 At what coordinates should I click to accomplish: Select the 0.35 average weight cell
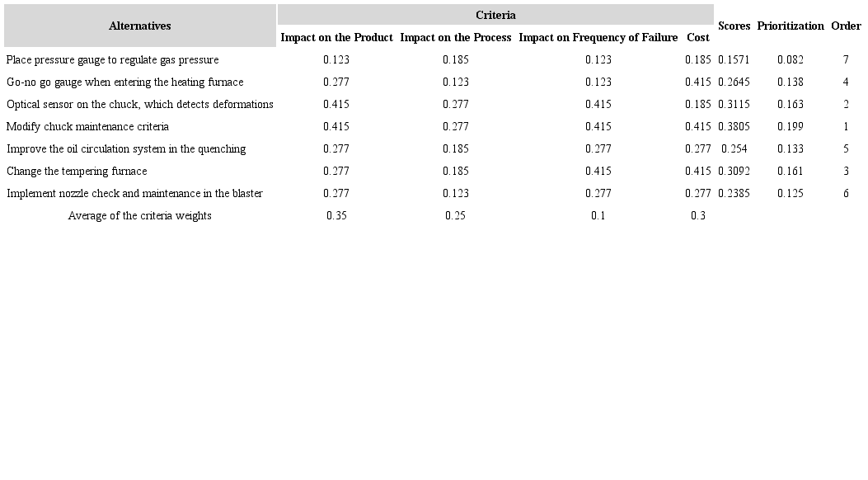click(336, 215)
